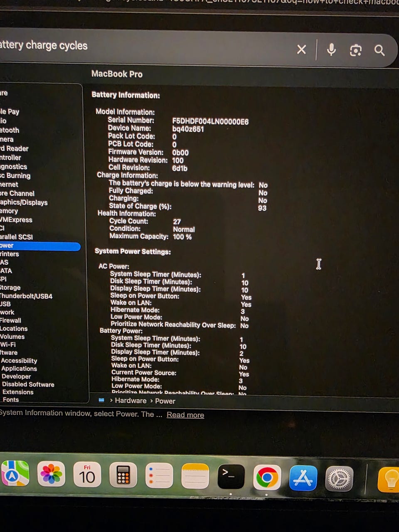399x532 pixels.
Task: Select Accessibility under Software section
Action: [19, 361]
